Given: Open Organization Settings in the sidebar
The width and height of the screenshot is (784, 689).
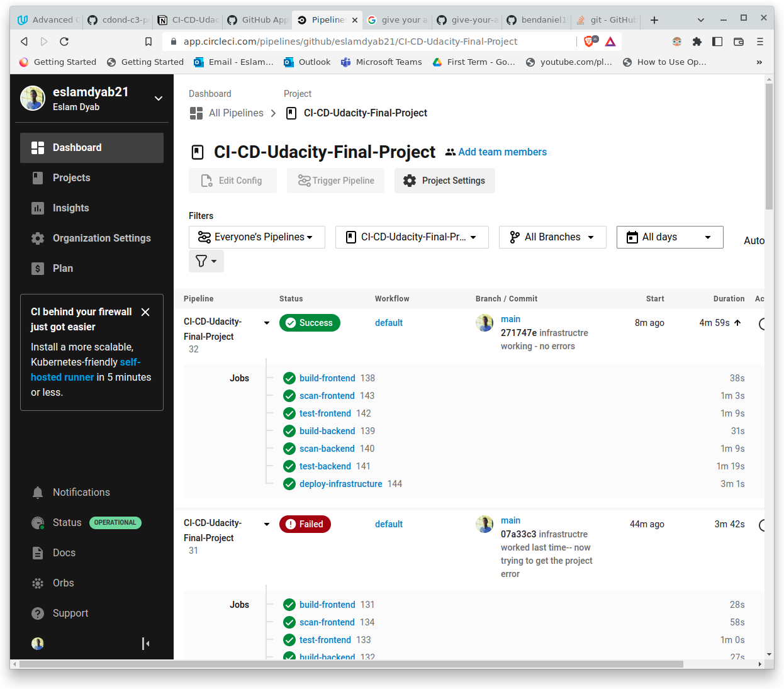Looking at the screenshot, I should [x=92, y=238].
